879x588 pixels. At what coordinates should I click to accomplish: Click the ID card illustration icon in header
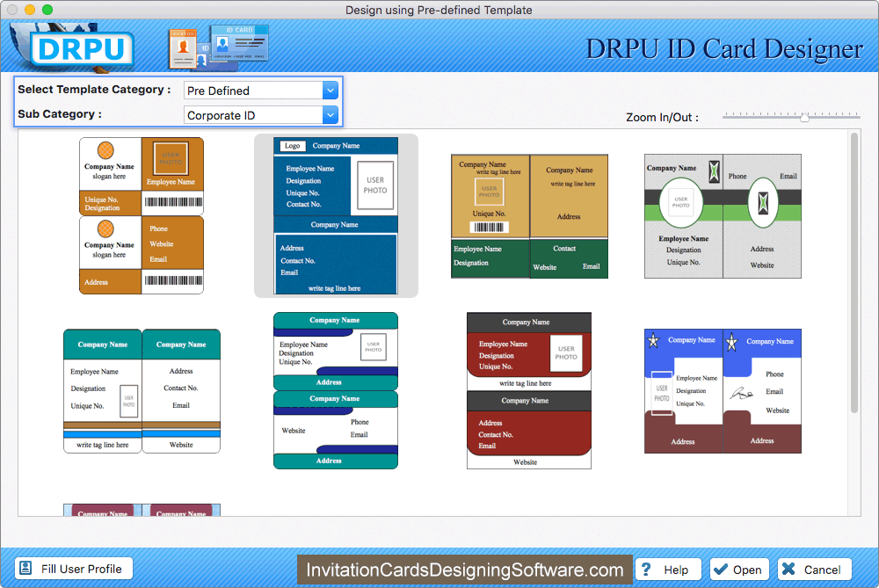tap(219, 48)
